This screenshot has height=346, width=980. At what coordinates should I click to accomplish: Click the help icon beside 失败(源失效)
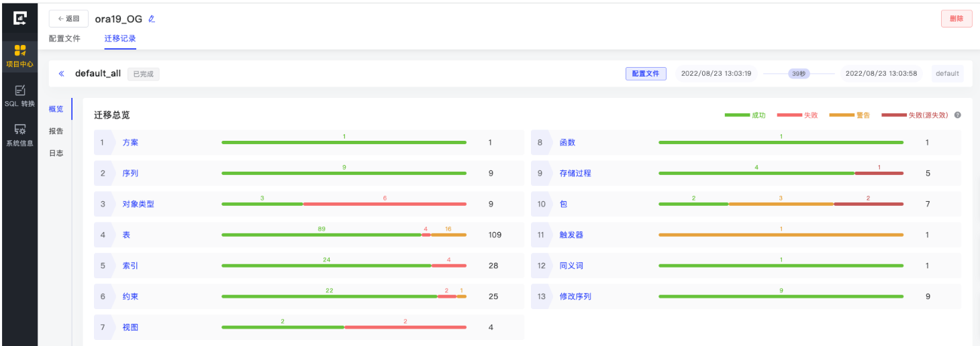coord(957,115)
